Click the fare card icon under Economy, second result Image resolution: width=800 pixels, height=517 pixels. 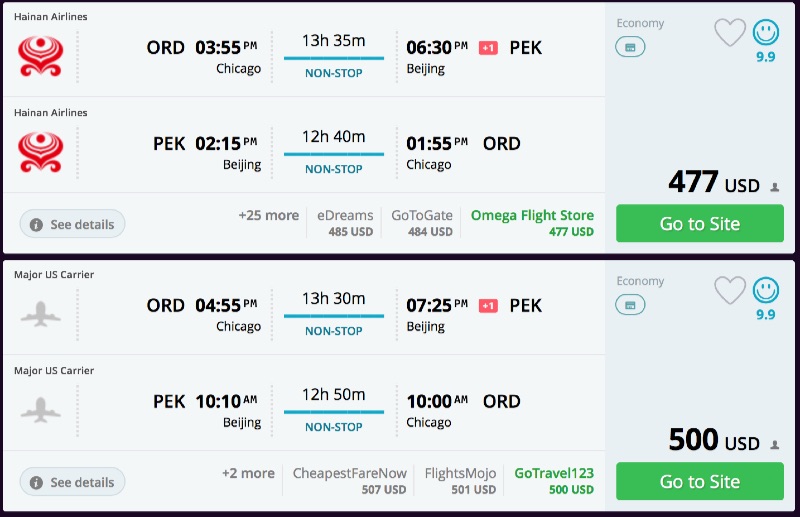pyautogui.click(x=630, y=305)
